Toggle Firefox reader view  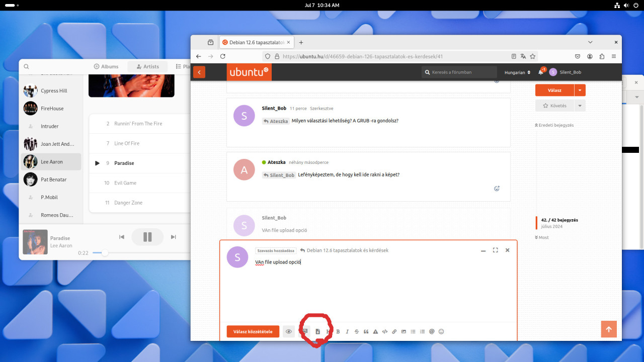pos(514,56)
